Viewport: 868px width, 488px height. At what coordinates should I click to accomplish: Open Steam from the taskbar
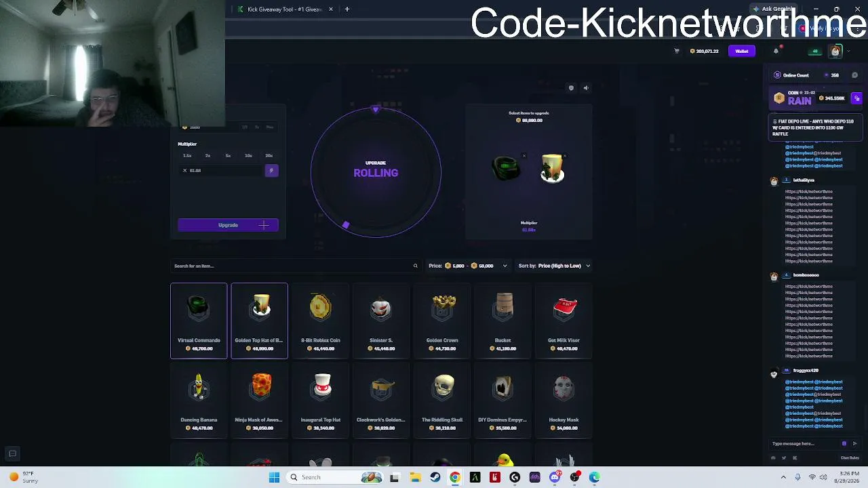click(435, 477)
